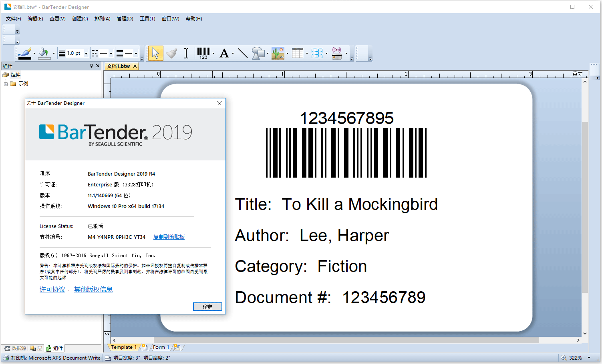Image resolution: width=602 pixels, height=364 pixels.
Task: Select the I-beam text cursor tool
Action: [x=186, y=53]
